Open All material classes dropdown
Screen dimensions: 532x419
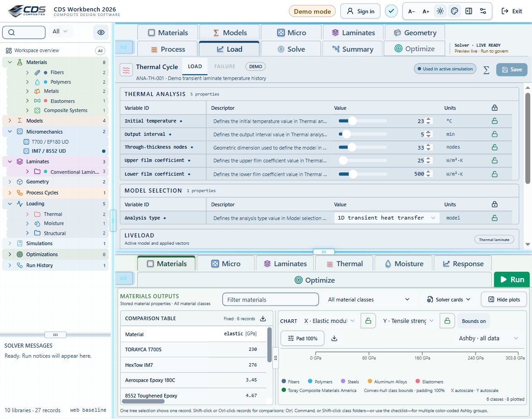(369, 300)
